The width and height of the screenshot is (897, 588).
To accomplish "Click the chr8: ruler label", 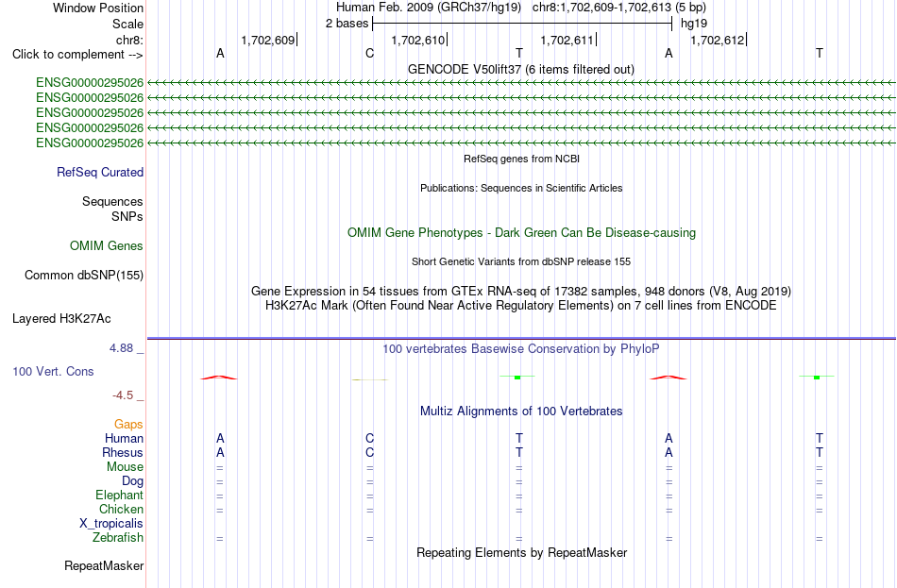I will pyautogui.click(x=129, y=40).
